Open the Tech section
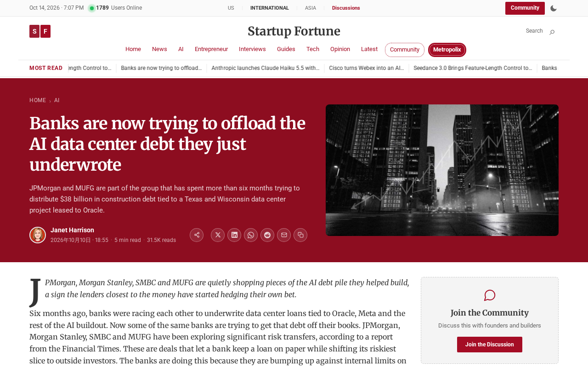588x368 pixels. click(x=313, y=49)
